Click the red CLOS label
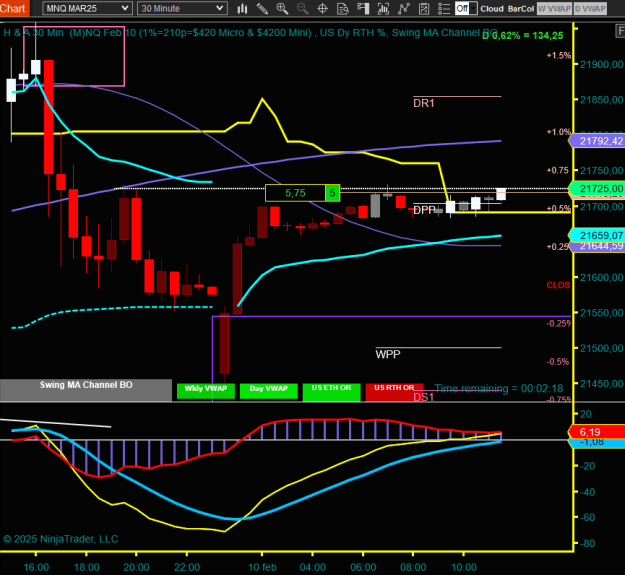Screen dimensions: 625x575 pyautogui.click(x=558, y=285)
